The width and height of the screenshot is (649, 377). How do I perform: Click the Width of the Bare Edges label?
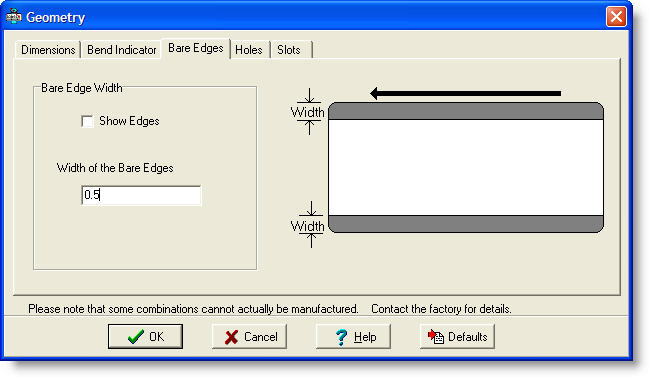115,168
